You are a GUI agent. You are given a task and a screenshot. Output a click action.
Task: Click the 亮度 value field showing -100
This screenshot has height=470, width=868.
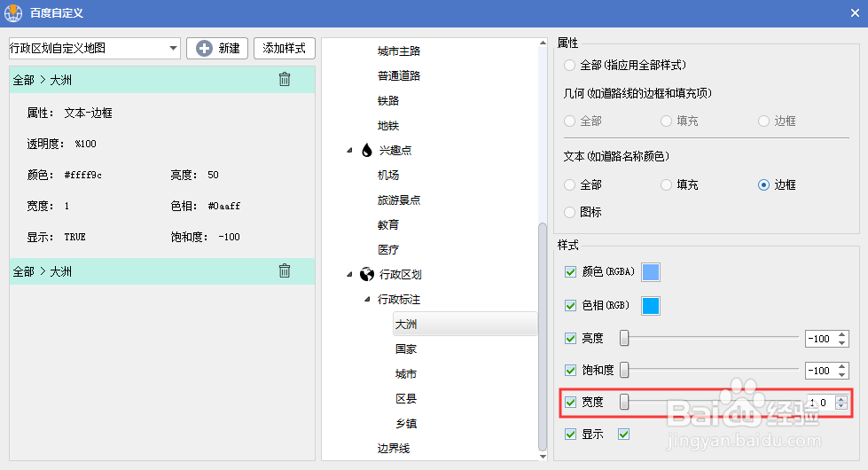point(820,339)
